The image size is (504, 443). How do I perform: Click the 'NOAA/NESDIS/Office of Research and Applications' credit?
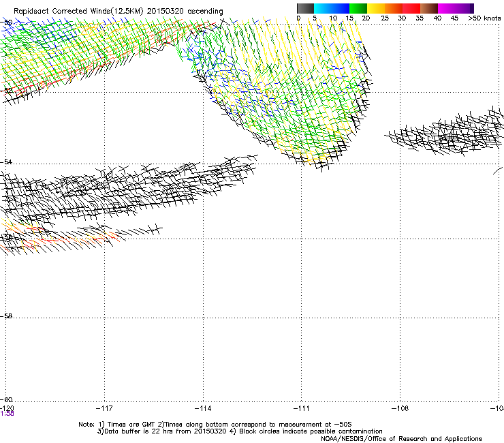[401, 439]
